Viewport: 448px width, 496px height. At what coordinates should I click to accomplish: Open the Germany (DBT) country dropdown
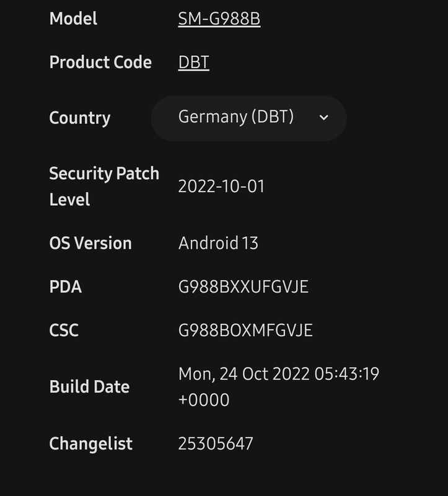coord(248,117)
